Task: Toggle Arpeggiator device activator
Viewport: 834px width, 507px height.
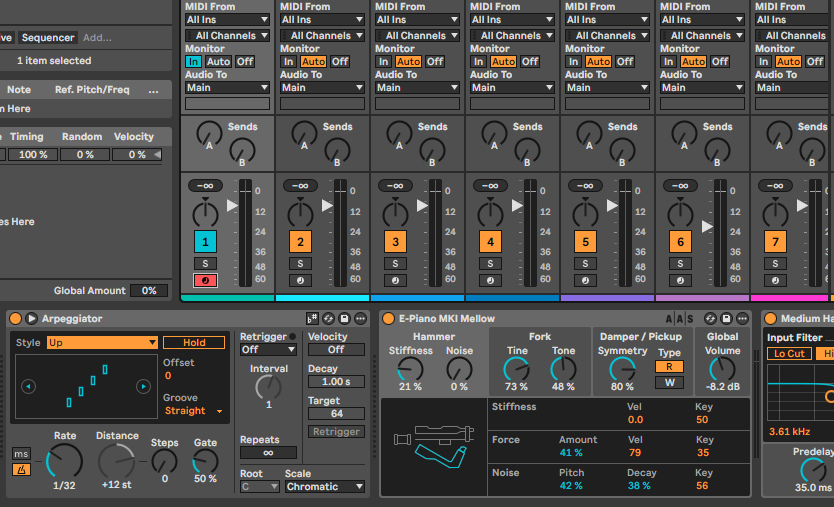Action: pyautogui.click(x=15, y=319)
